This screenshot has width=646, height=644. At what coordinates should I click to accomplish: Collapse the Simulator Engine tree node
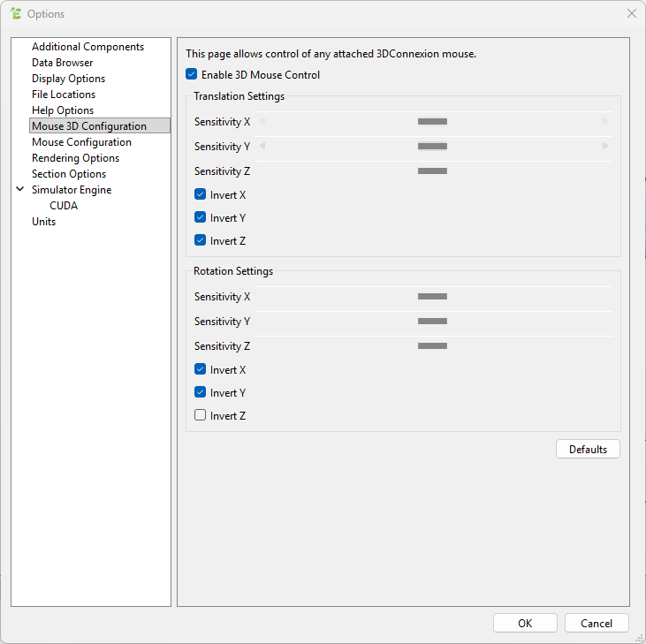pos(19,190)
